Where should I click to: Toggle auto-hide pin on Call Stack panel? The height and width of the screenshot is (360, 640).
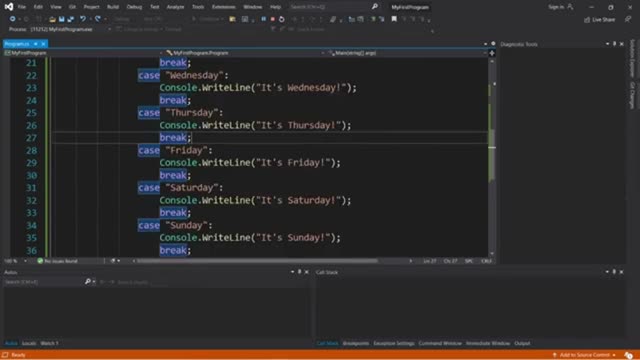tap(614, 272)
